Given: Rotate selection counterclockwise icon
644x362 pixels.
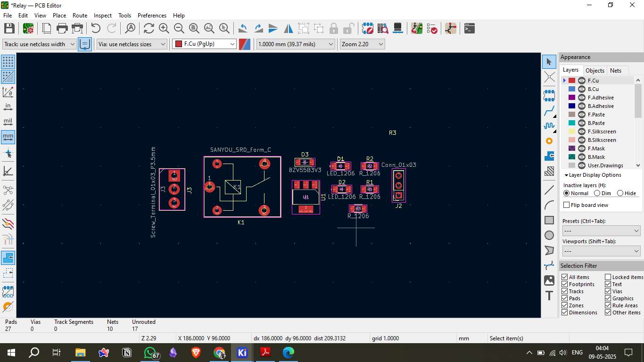Looking at the screenshot, I should tap(243, 28).
